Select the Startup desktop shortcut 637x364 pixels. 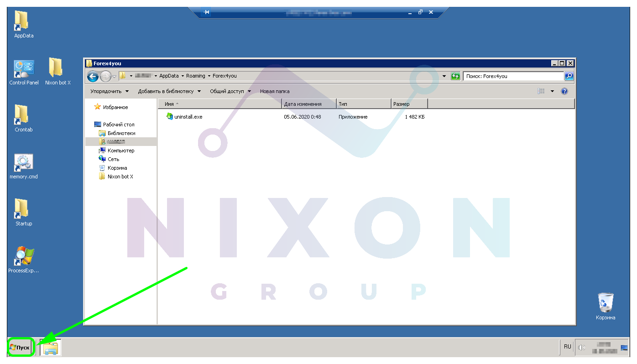coord(24,213)
